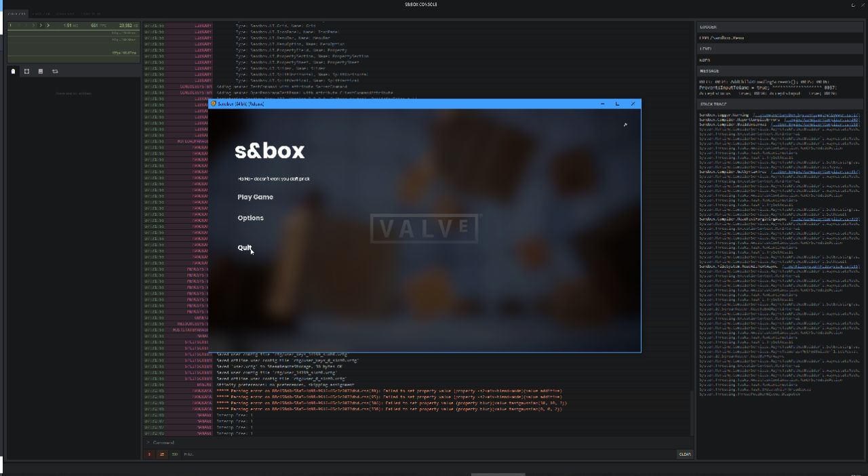Select the swap arrows icon tab in left panel
The width and height of the screenshot is (868, 476).
55,71
